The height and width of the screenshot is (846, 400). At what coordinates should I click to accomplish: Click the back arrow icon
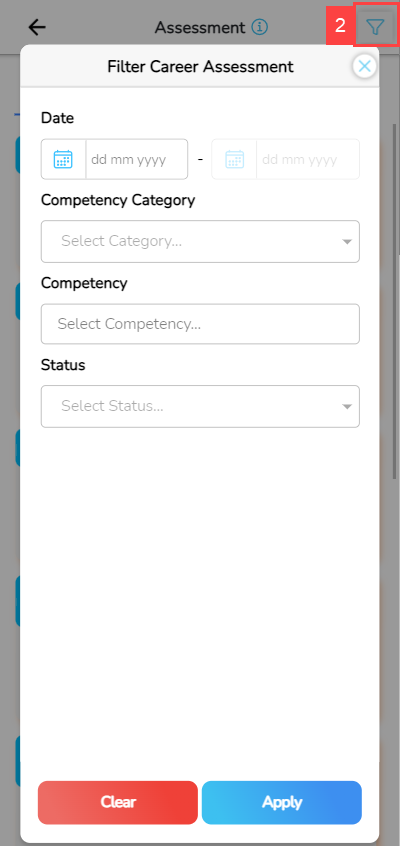37,26
